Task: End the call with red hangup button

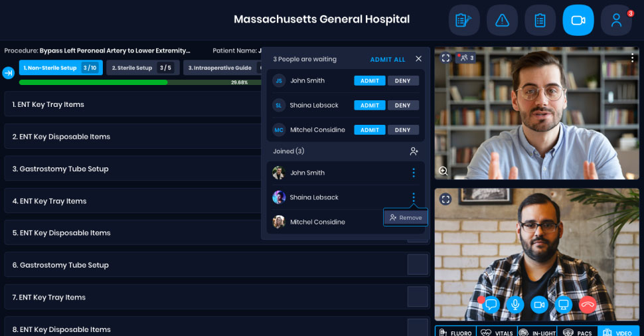Action: point(588,305)
